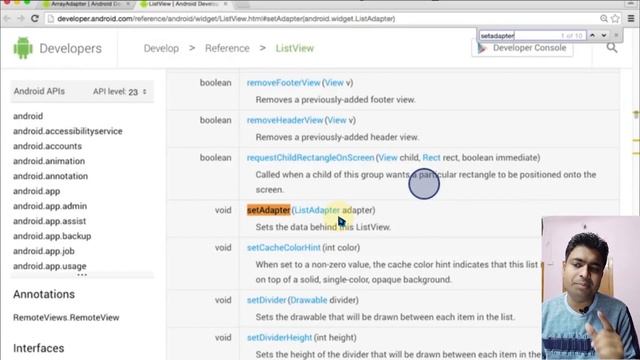The height and width of the screenshot is (360, 640).
Task: Click the browser back arrow
Action: [7, 19]
